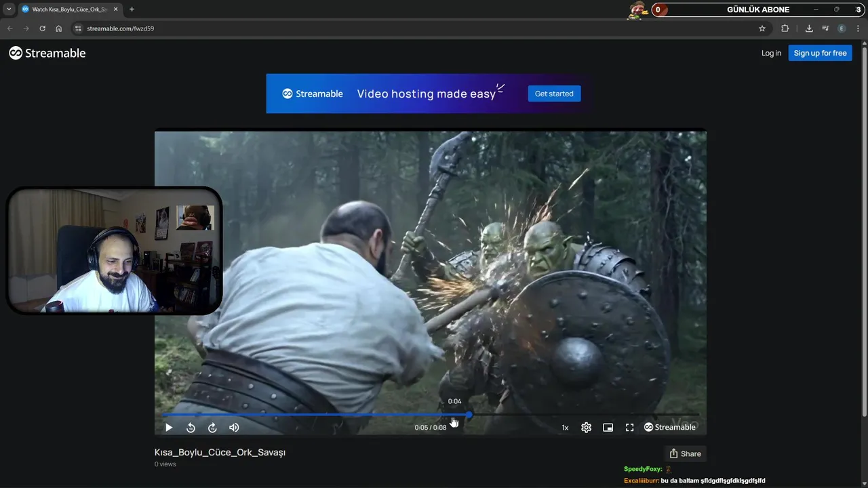Mute the video volume
This screenshot has width=868, height=488.
click(x=234, y=428)
